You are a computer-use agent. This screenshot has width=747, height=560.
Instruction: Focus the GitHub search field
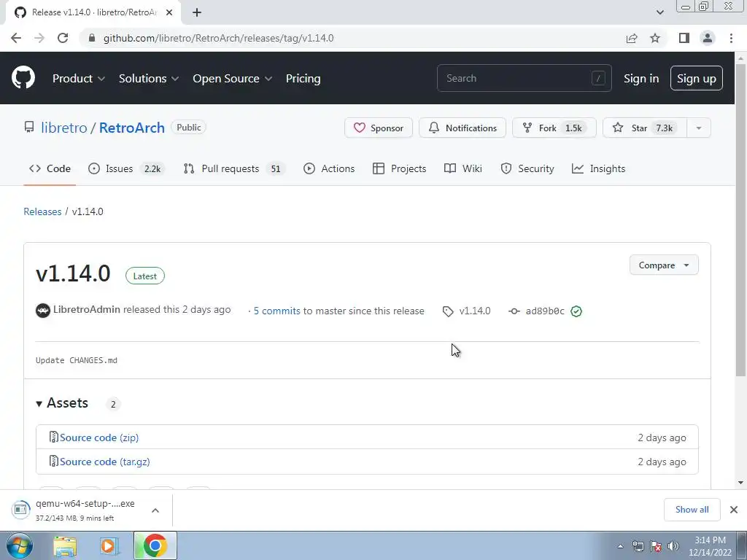(524, 78)
